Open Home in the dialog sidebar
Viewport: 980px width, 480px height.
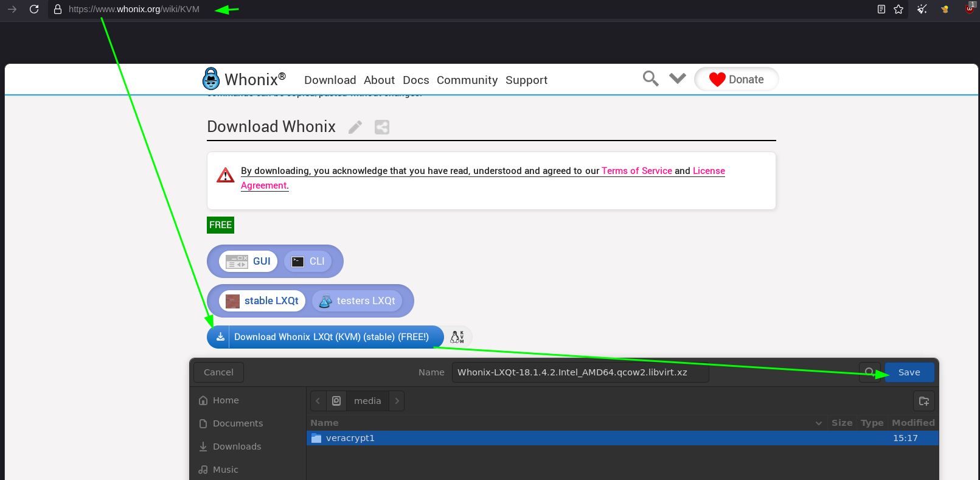[x=248, y=400]
